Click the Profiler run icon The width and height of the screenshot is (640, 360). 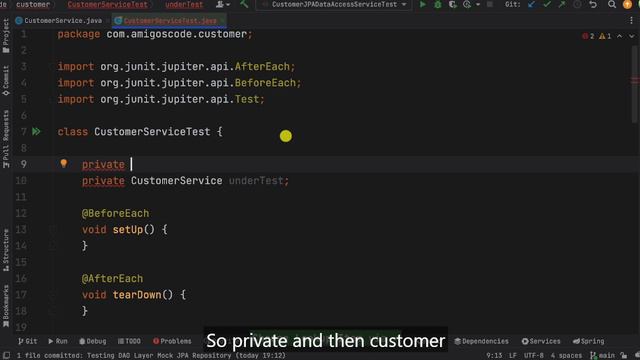click(x=467, y=4)
